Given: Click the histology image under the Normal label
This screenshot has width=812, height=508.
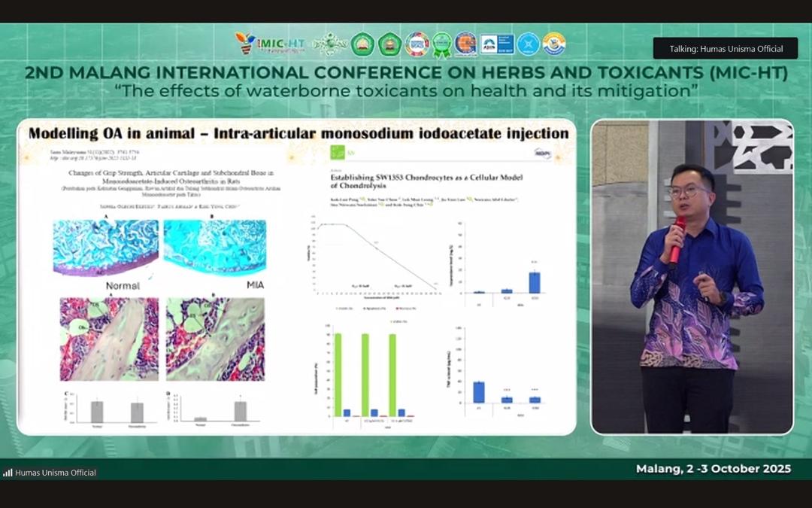Looking at the screenshot, I should (x=109, y=339).
